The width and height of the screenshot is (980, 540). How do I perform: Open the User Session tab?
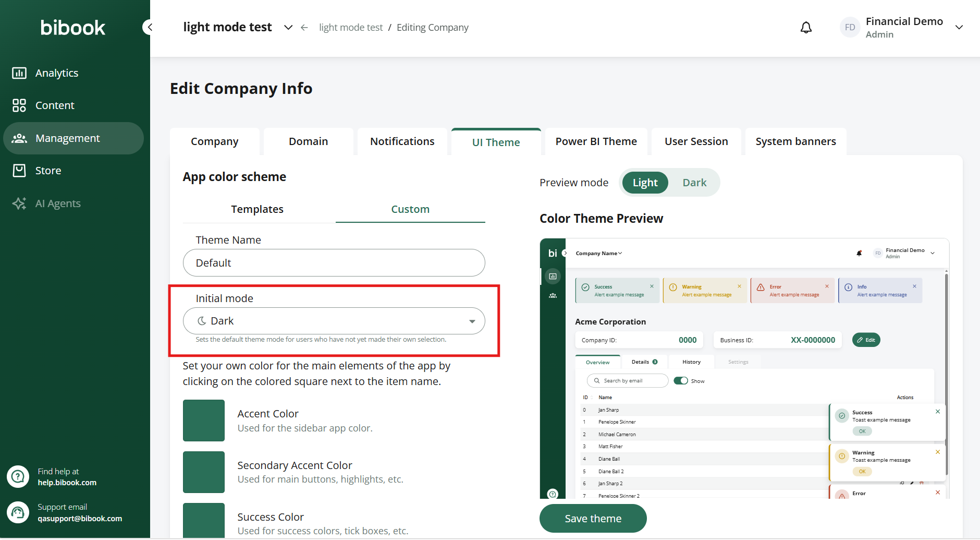[x=696, y=141]
